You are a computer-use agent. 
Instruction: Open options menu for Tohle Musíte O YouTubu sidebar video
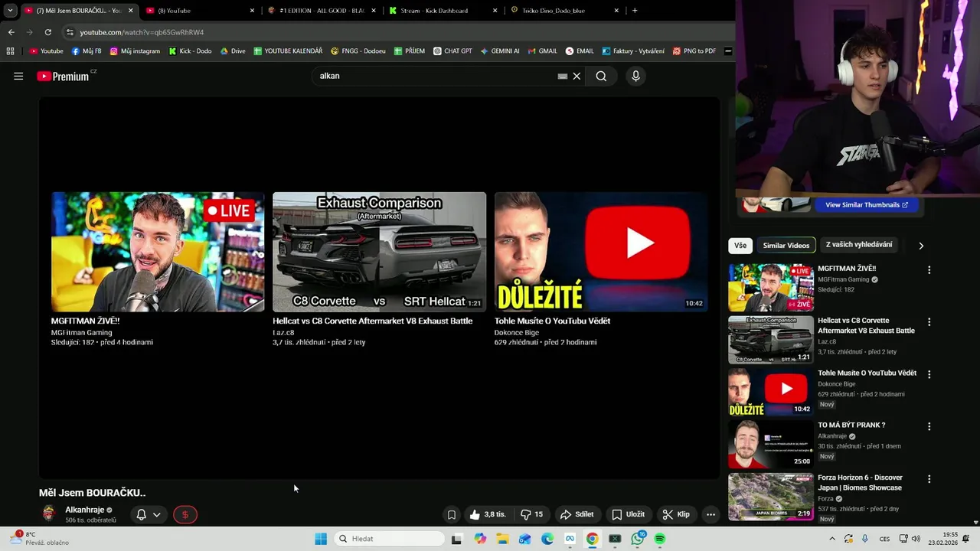click(929, 374)
